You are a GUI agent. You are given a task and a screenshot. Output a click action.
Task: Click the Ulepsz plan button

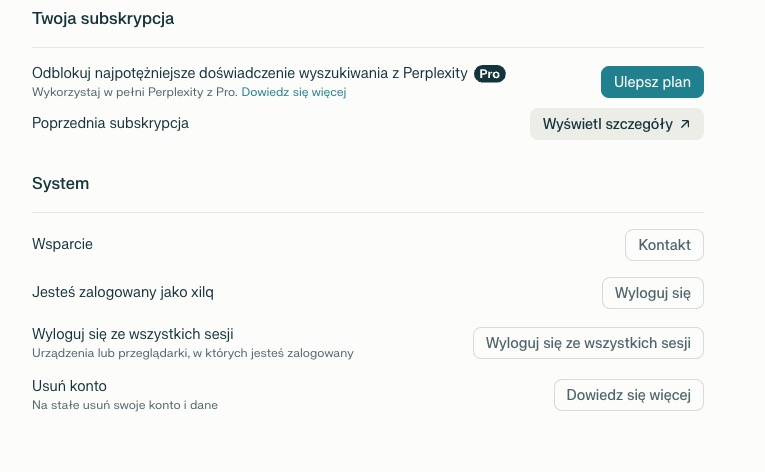click(652, 82)
